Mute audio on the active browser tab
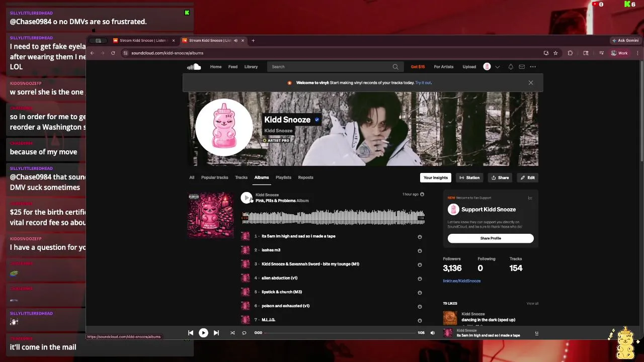The image size is (644, 362). (x=235, y=40)
